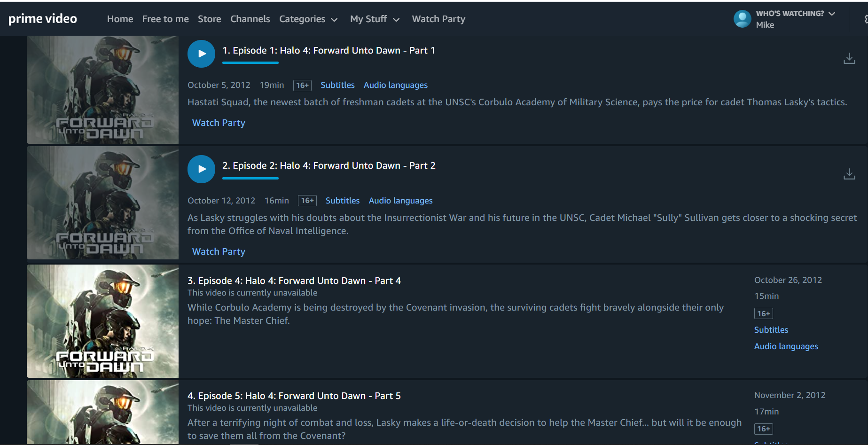Open Audio languages for Part 4
This screenshot has width=868, height=445.
(786, 346)
